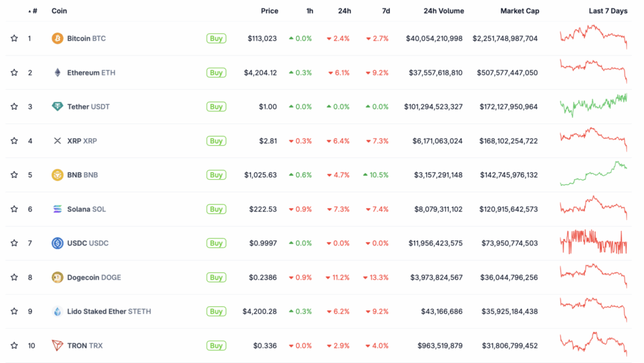
Task: Add USDC to favorites via star
Action: [x=14, y=243]
